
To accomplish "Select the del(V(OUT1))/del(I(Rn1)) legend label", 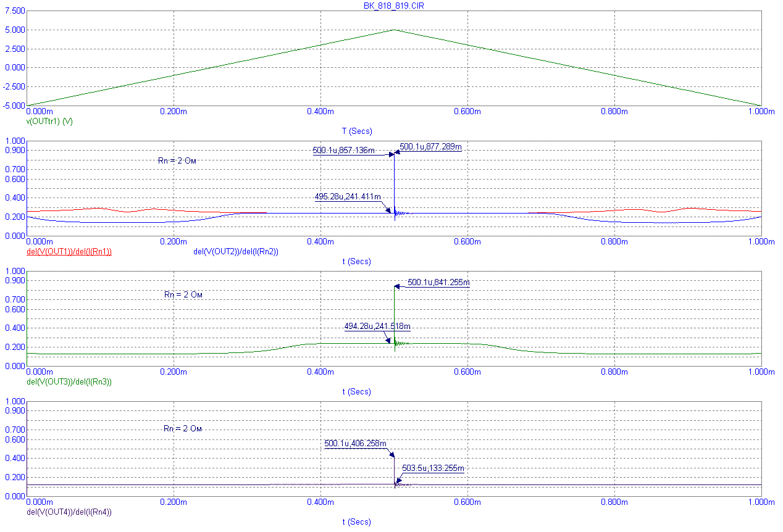I will tap(69, 252).
